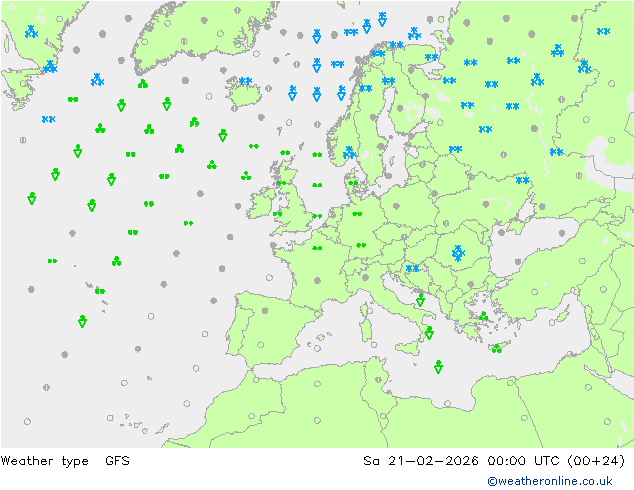Select the rain symbol over Scotland

coord(281,183)
